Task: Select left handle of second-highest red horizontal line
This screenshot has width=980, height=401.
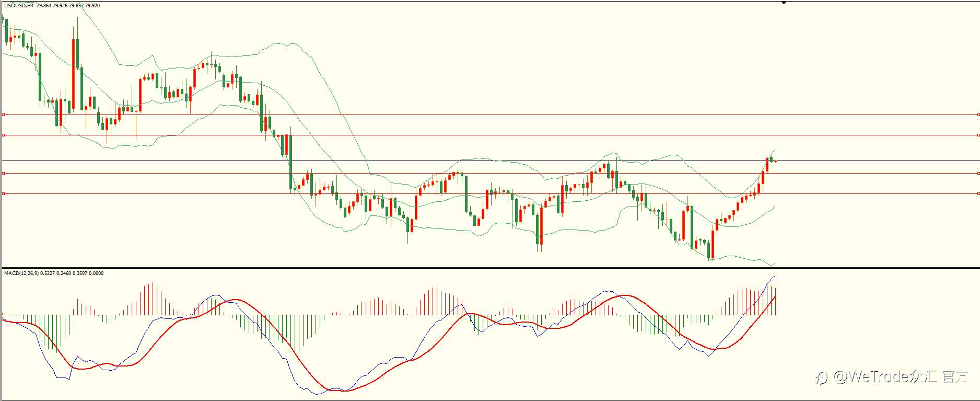Action: tap(3, 135)
